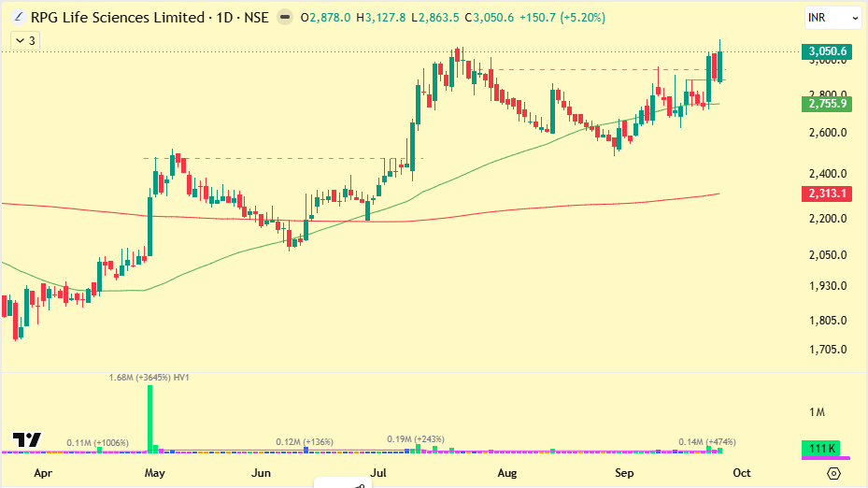Click the 2,200.0 price axis label
Screen dimensions: 868x488
tap(828, 219)
